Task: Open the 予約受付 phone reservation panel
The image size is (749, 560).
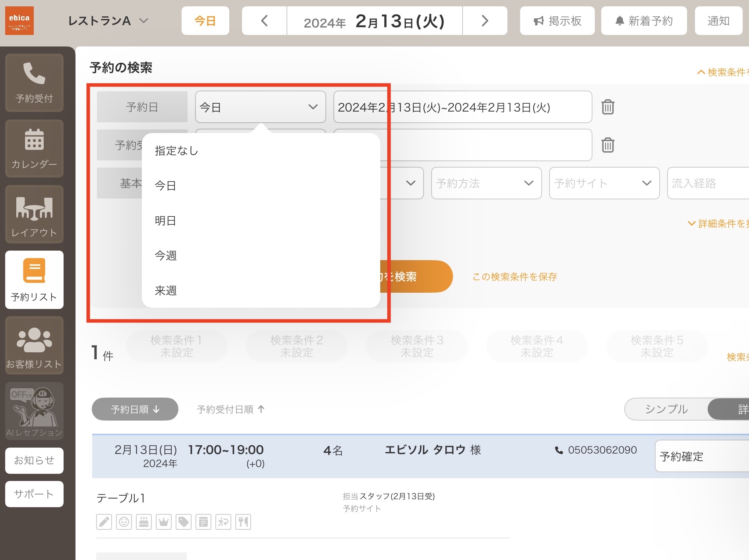Action: 34,83
